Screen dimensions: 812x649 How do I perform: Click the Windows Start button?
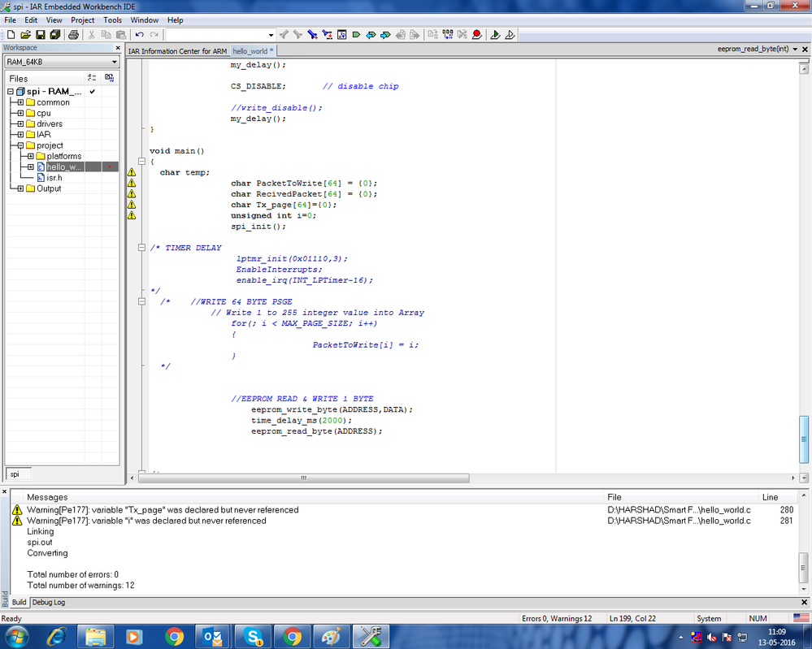tap(16, 637)
